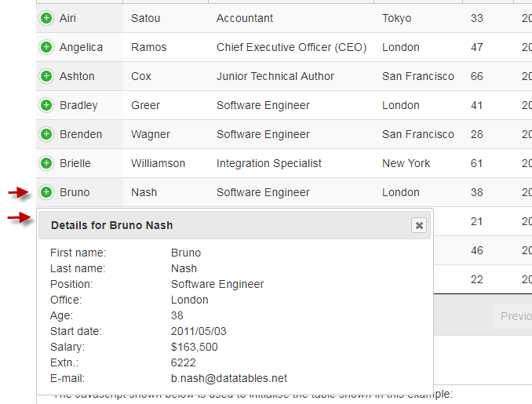Click age 66 cell

(x=488, y=76)
